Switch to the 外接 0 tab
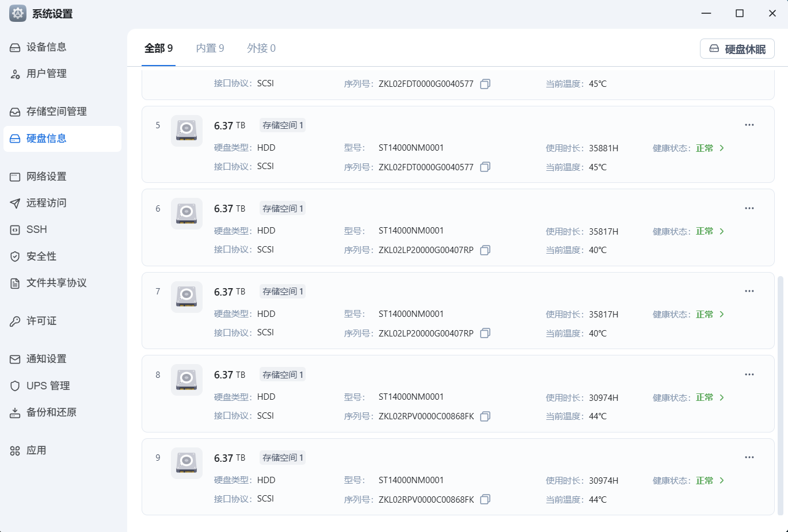 pos(261,48)
